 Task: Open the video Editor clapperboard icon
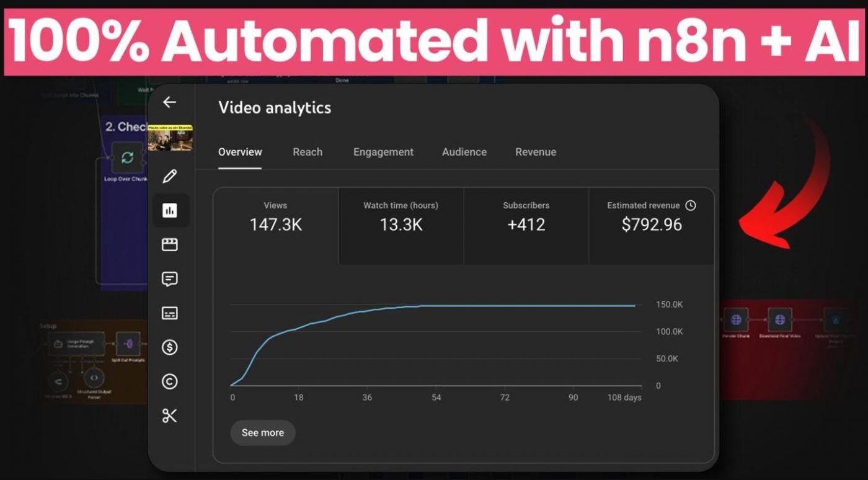(x=170, y=245)
